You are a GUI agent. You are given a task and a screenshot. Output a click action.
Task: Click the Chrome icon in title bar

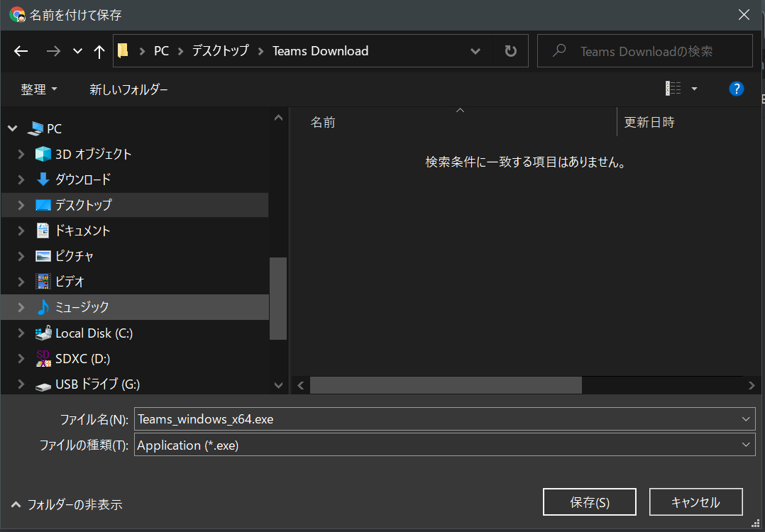click(18, 15)
